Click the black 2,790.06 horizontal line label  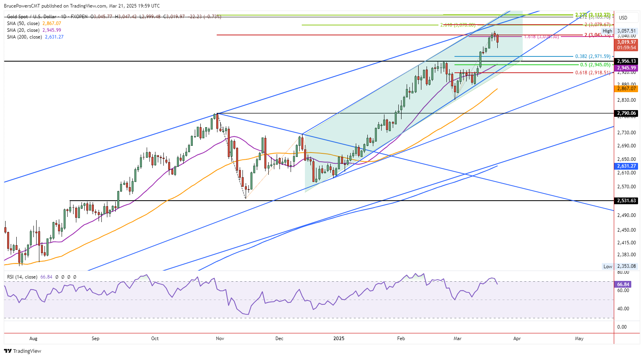click(626, 113)
